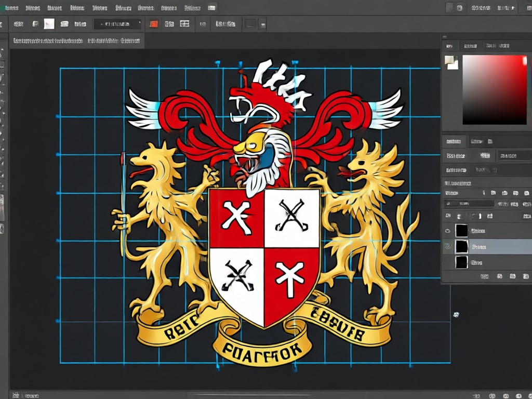Click the first icon in the layer lock row
This screenshot has width=532, height=399.
pos(448,216)
